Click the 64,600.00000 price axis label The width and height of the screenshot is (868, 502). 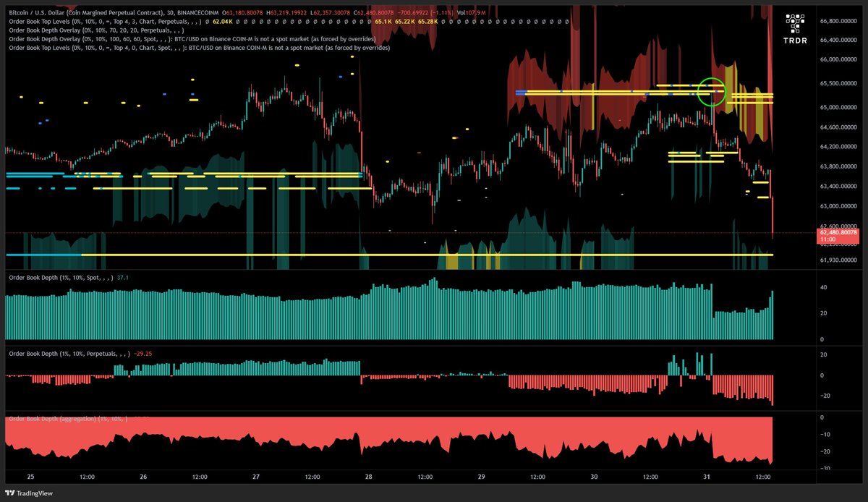click(838, 127)
